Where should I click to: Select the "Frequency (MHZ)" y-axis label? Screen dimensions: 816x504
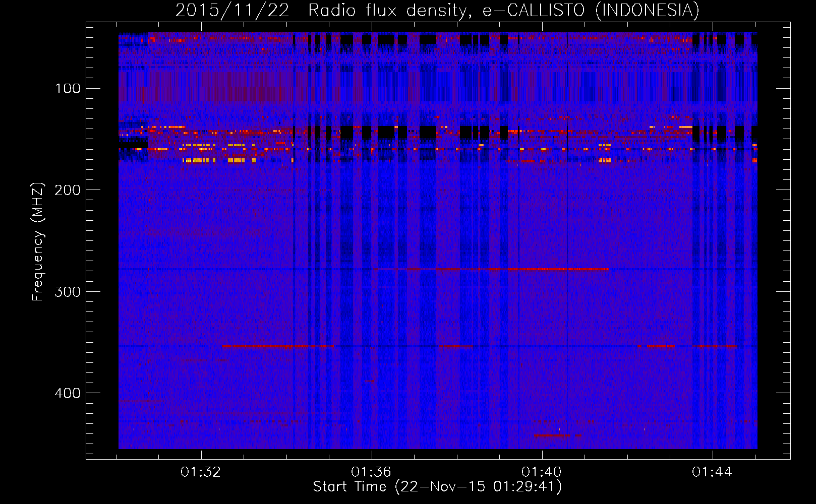(x=38, y=241)
